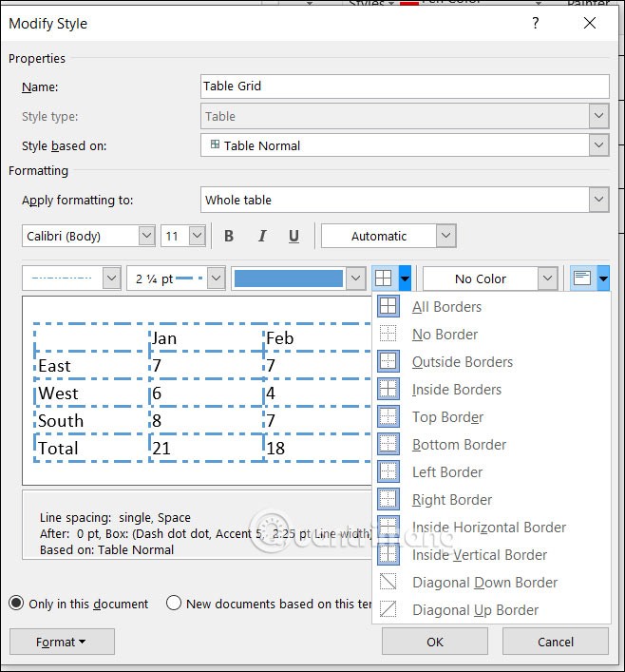Click the Diagonal Up Border icon

[x=388, y=609]
